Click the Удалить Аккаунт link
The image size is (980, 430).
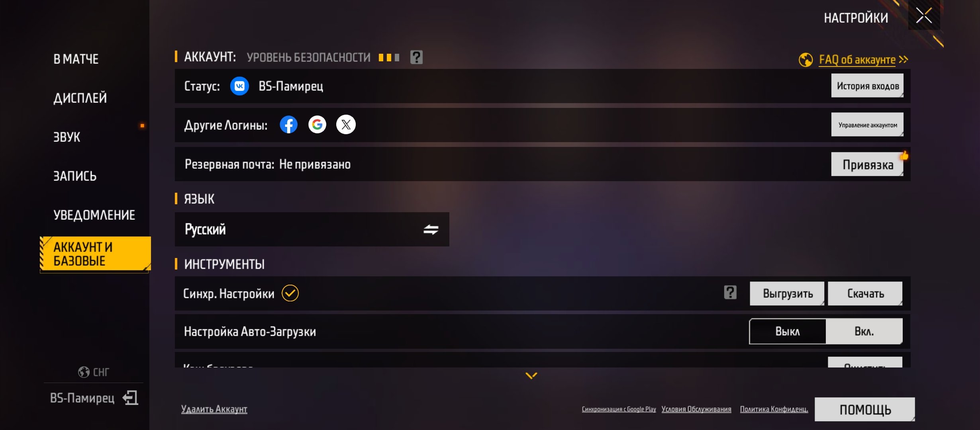click(x=214, y=409)
